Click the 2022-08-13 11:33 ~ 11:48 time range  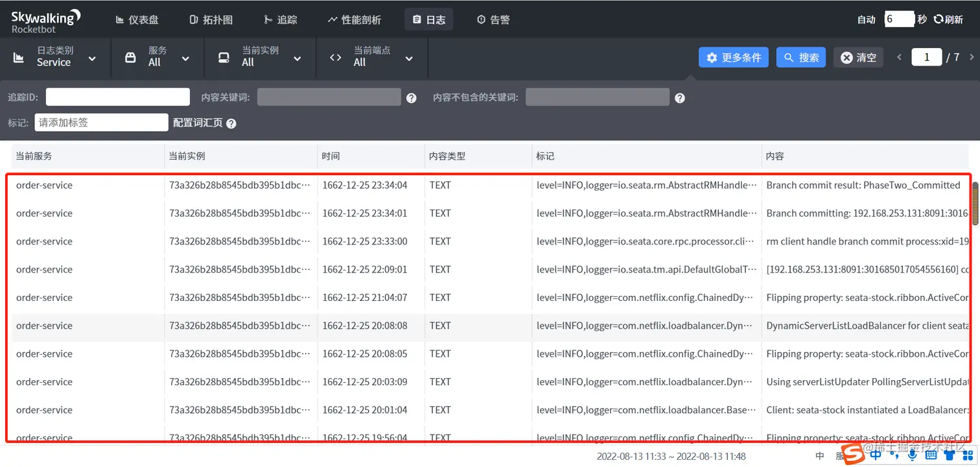[671, 457]
